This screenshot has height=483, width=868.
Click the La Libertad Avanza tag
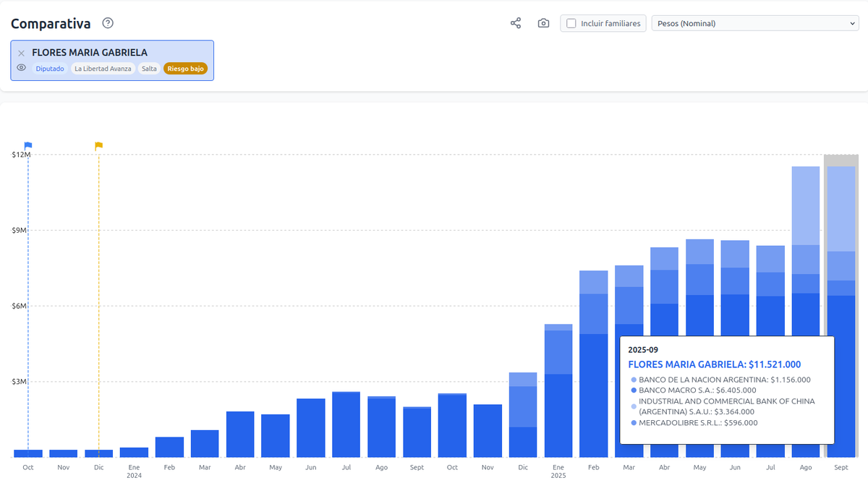tap(103, 69)
